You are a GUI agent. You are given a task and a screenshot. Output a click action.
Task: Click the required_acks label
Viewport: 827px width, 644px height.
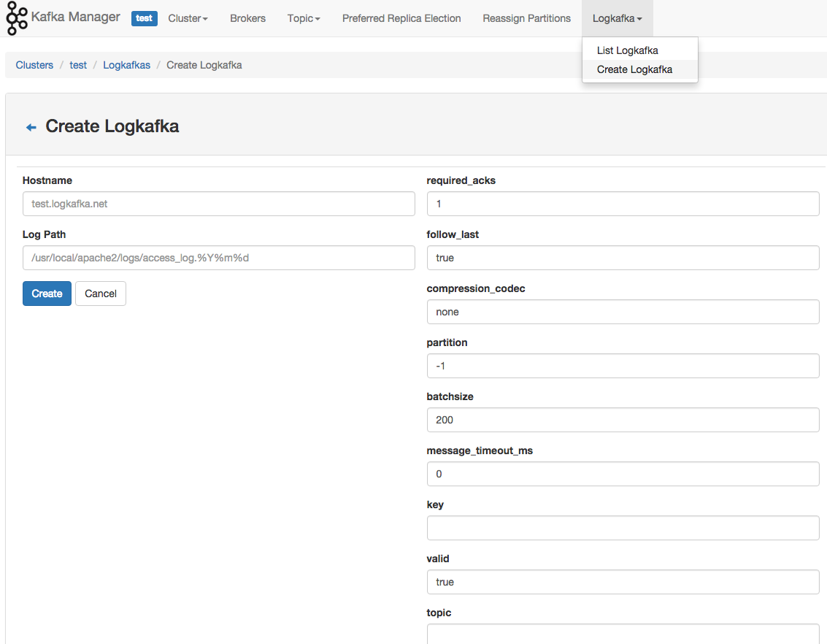461,180
